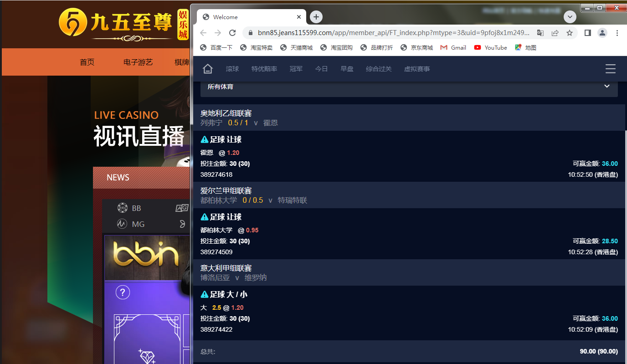Click the NEWS header in casino window
Viewport: 627px width, 364px height.
(x=118, y=178)
